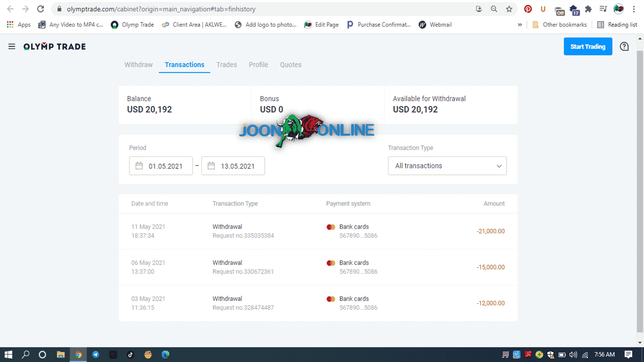This screenshot has height=362, width=644.
Task: Click the install app icon in address bar
Action: tap(478, 9)
